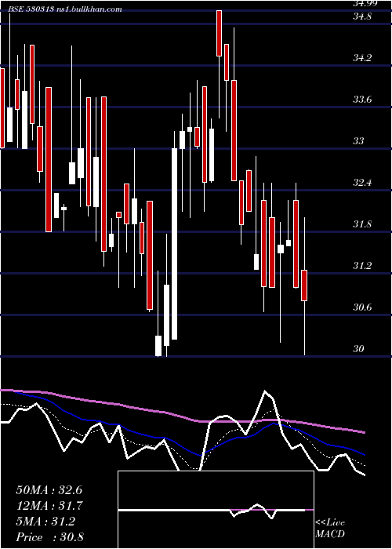Select the 33.6 price axis label
This screenshot has width=392, height=549.
(362, 100)
